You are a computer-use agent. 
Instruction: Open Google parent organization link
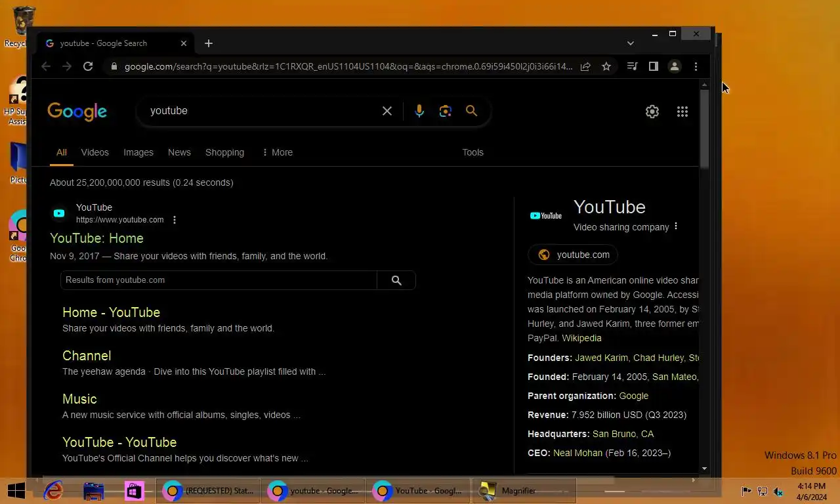(634, 396)
